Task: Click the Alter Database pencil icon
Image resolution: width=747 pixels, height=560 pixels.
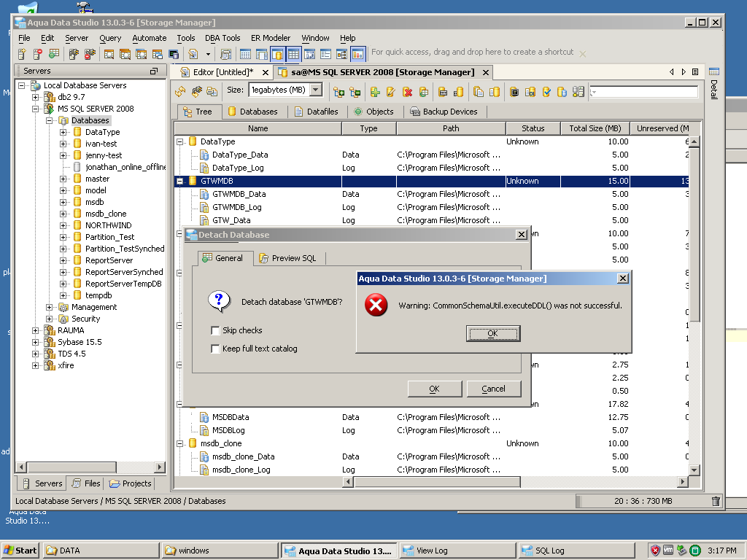Action: click(x=391, y=91)
